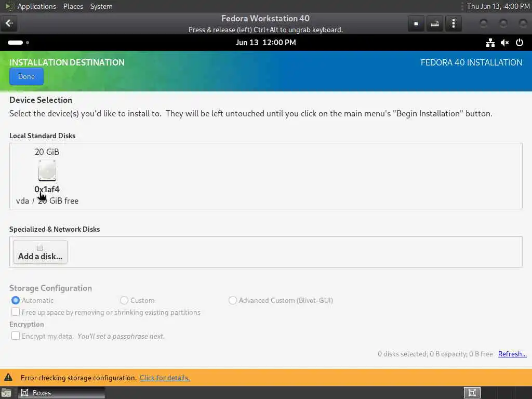
Task: Open the Places menu
Action: click(73, 6)
